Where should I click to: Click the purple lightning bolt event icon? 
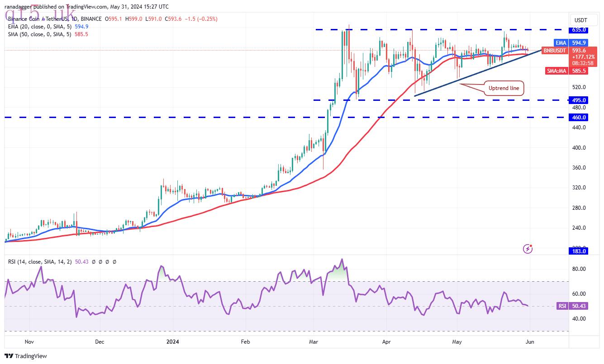click(528, 248)
